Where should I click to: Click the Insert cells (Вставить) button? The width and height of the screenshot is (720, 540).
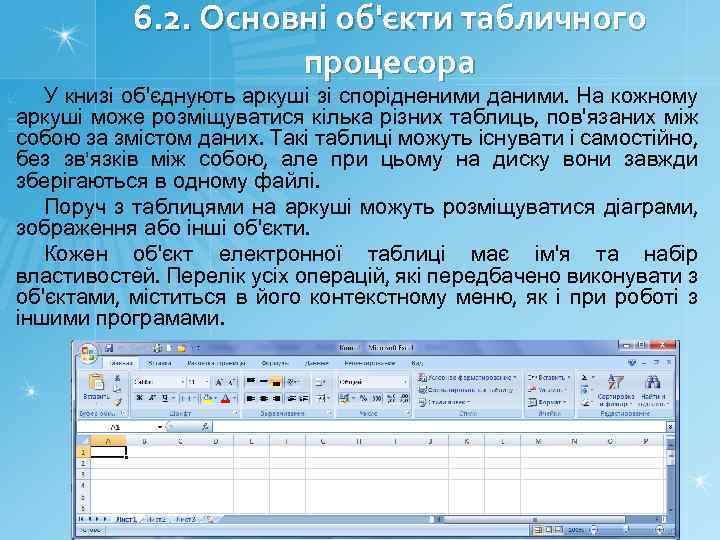point(548,377)
